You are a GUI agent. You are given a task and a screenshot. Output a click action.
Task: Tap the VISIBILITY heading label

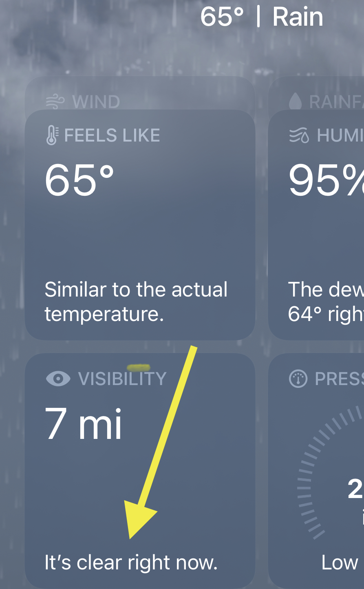(122, 379)
